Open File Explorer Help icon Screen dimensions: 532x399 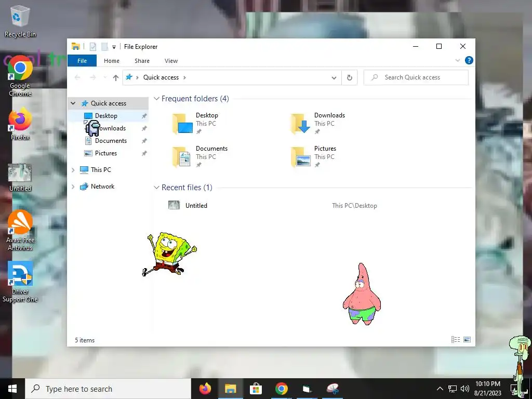coord(469,60)
